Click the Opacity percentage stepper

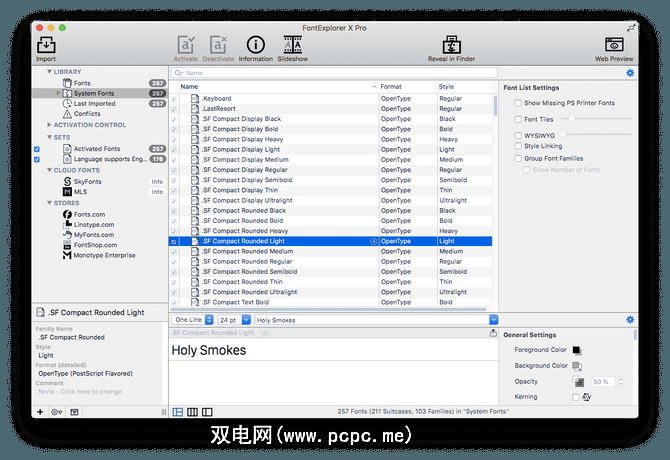(620, 382)
